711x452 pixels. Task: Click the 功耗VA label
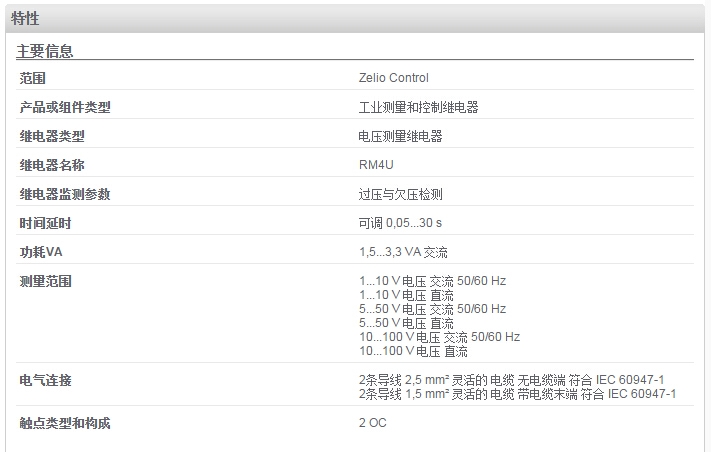pyautogui.click(x=40, y=252)
